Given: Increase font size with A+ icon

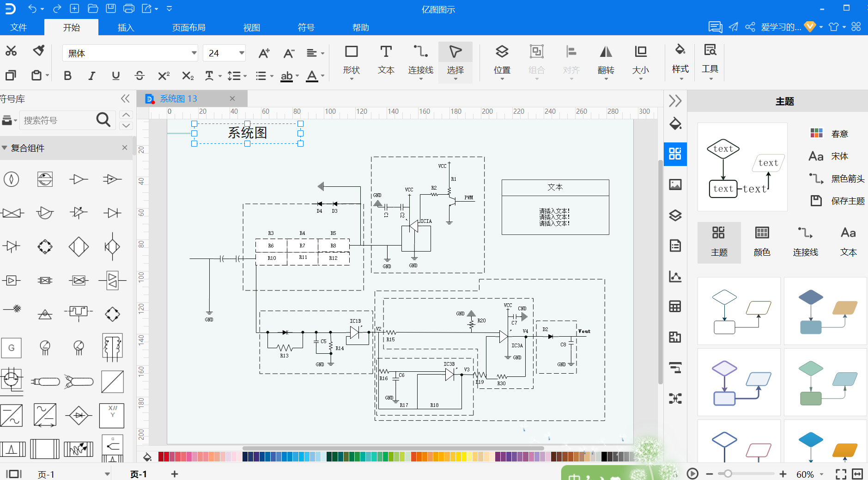Looking at the screenshot, I should [x=264, y=53].
